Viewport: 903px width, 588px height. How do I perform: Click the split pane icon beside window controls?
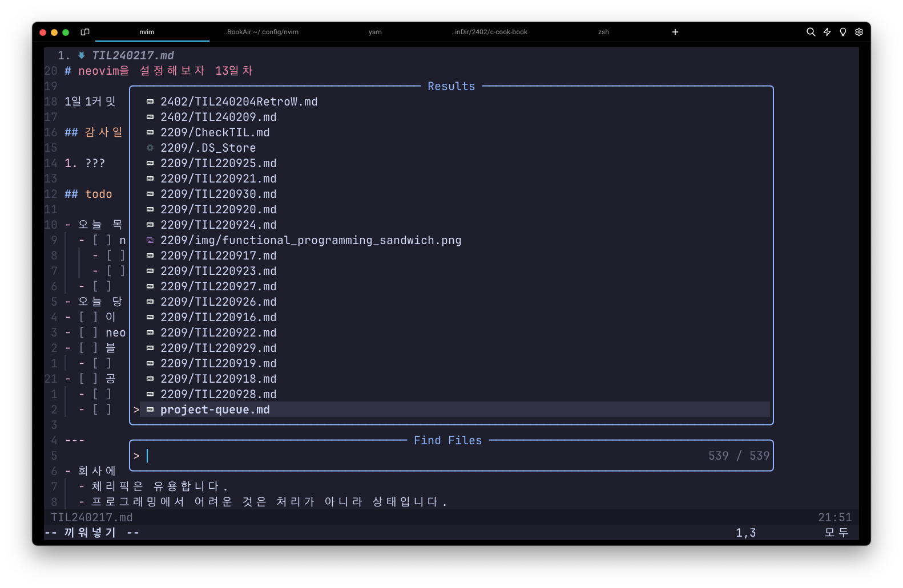tap(85, 32)
